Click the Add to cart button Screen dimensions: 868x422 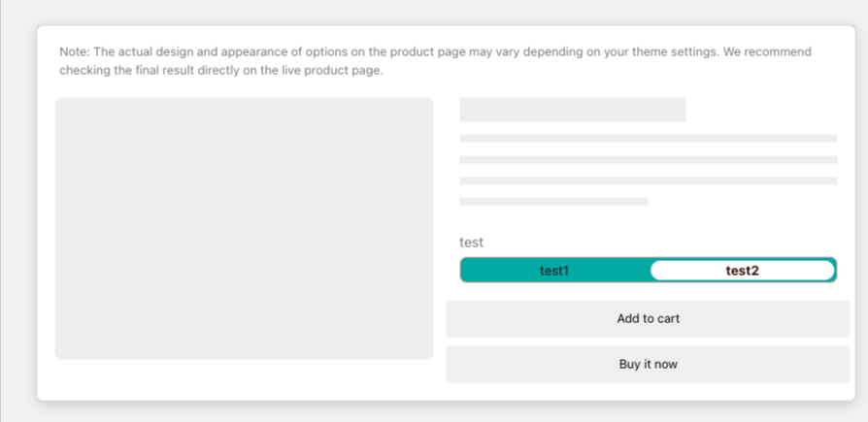(648, 318)
